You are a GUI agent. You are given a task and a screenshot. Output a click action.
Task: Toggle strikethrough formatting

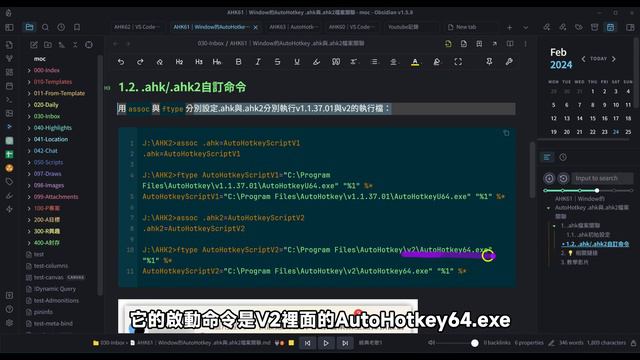pos(278,62)
